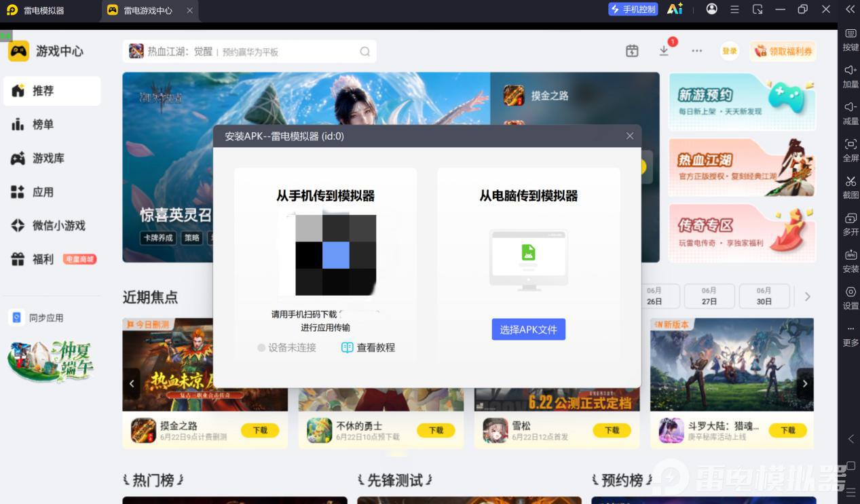Click the 加量 volume up icon
Viewport: 860px width, 504px height.
(x=850, y=70)
